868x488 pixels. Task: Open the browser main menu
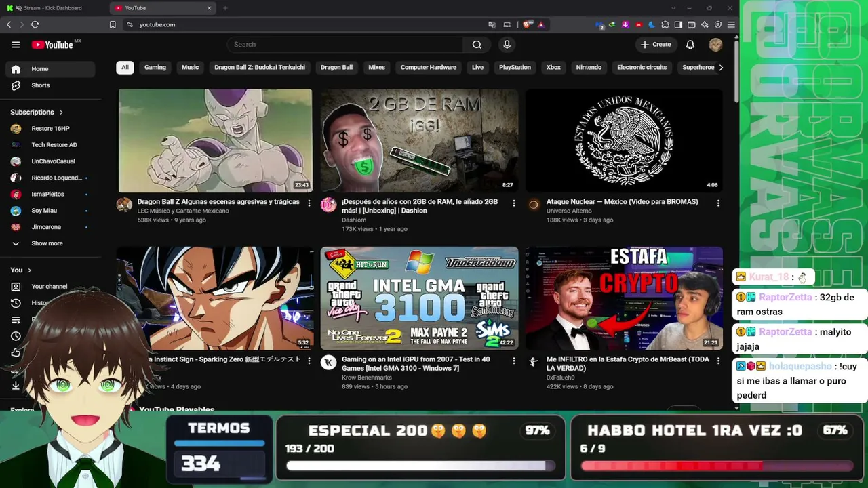[731, 24]
